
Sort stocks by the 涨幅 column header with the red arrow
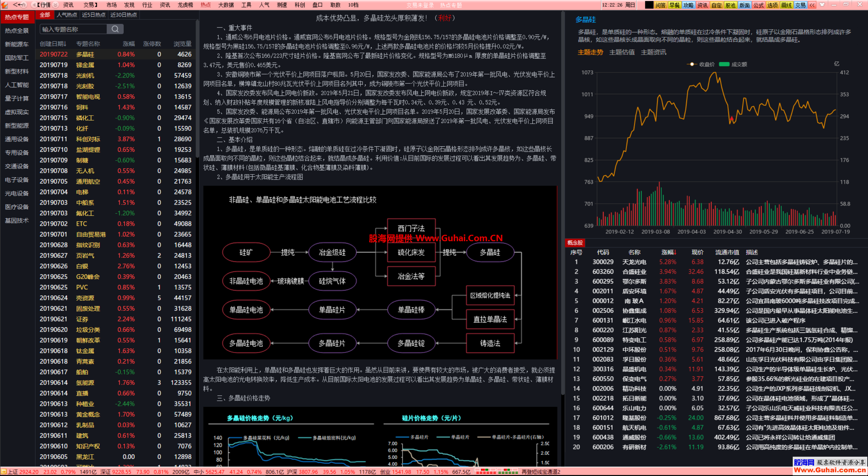point(669,252)
